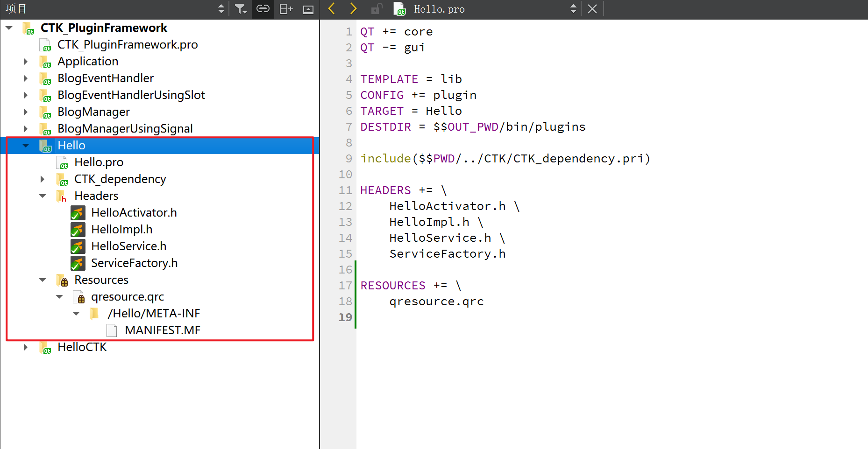Toggle the project tree sort order control

click(x=221, y=9)
